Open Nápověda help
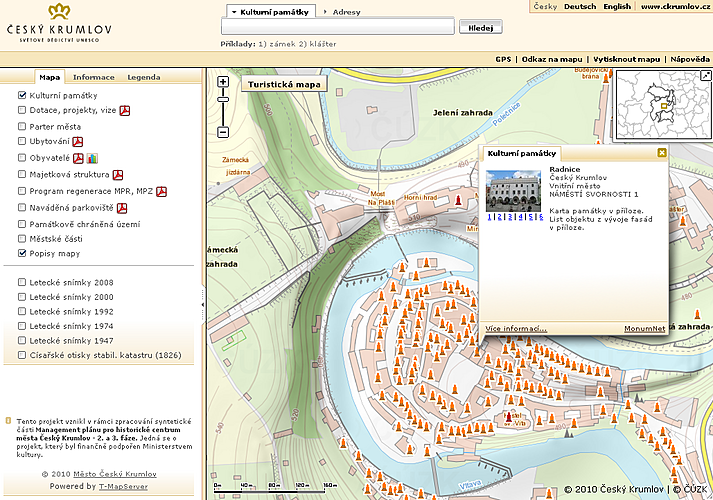This screenshot has height=500, width=713. pos(690,59)
